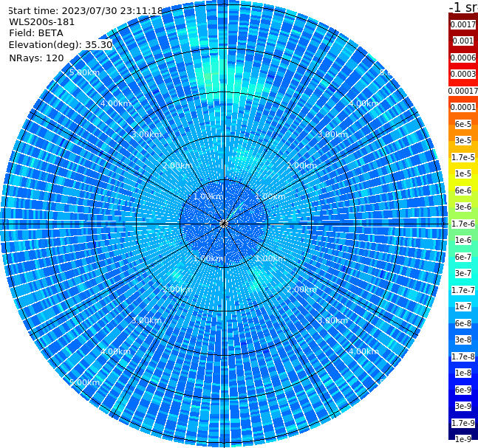Click the 5.00km range label in the southwest
This screenshot has width=478, height=448.
click(85, 382)
